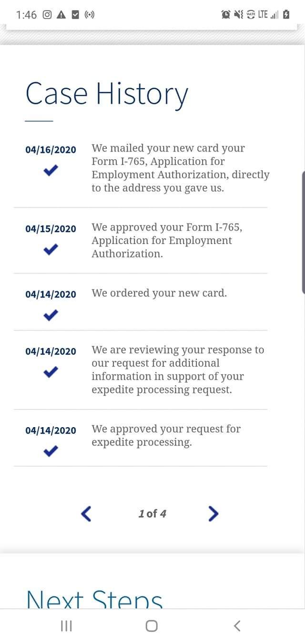Tap checkmark below 'We ordered your new card'

click(x=51, y=315)
